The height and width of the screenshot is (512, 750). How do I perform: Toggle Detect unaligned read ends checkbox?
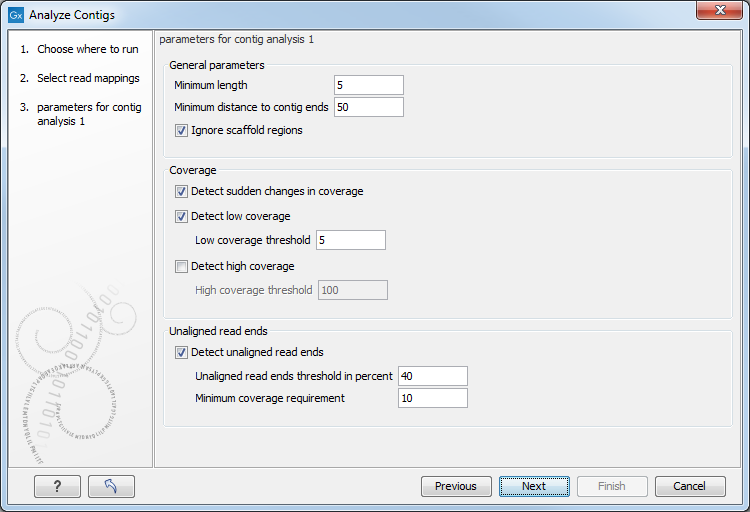181,352
